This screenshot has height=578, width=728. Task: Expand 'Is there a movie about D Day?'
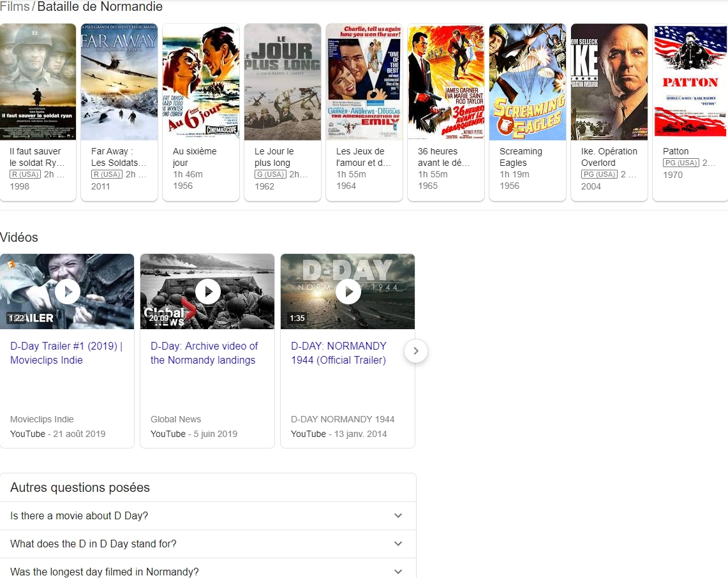coord(208,515)
